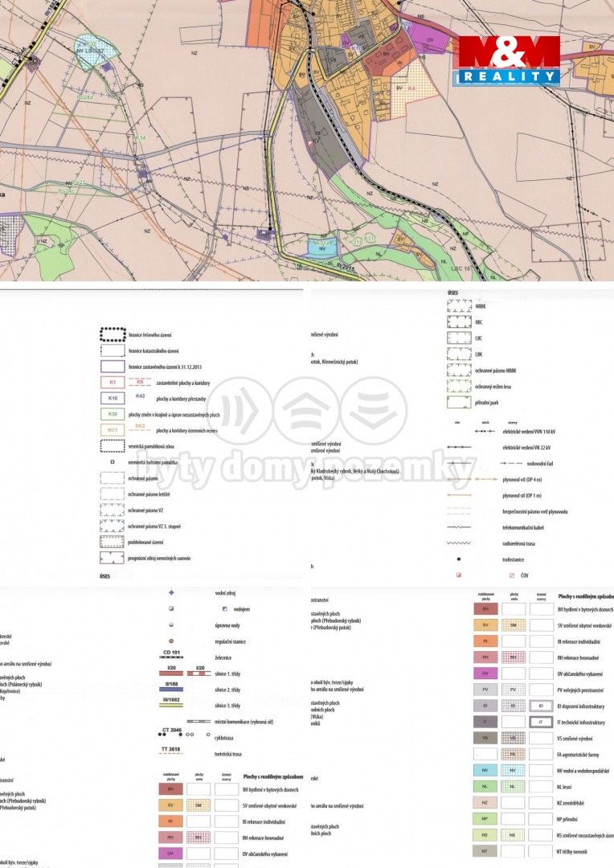Pick the dark IT technické infrastruktury swatch
This screenshot has height=868, width=614.
[x=485, y=723]
